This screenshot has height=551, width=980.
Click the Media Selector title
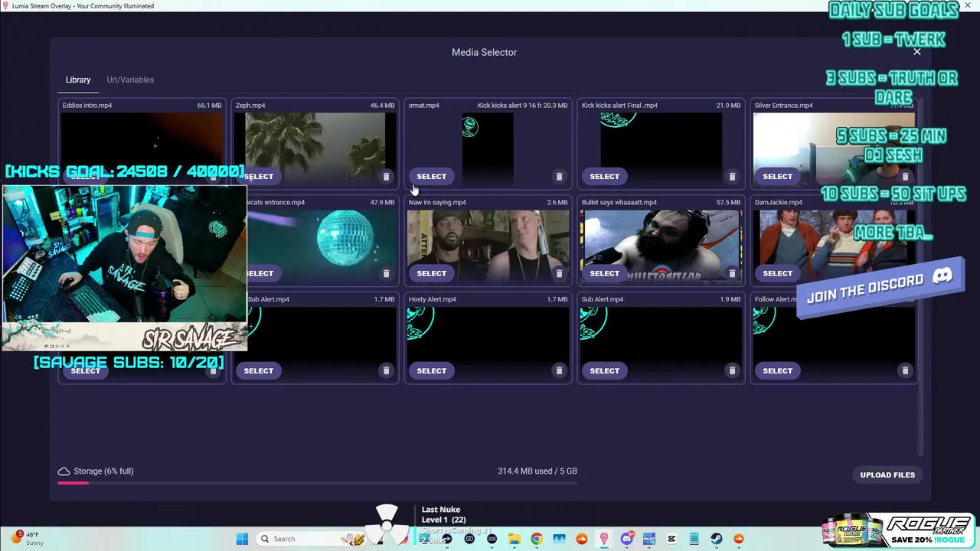484,52
